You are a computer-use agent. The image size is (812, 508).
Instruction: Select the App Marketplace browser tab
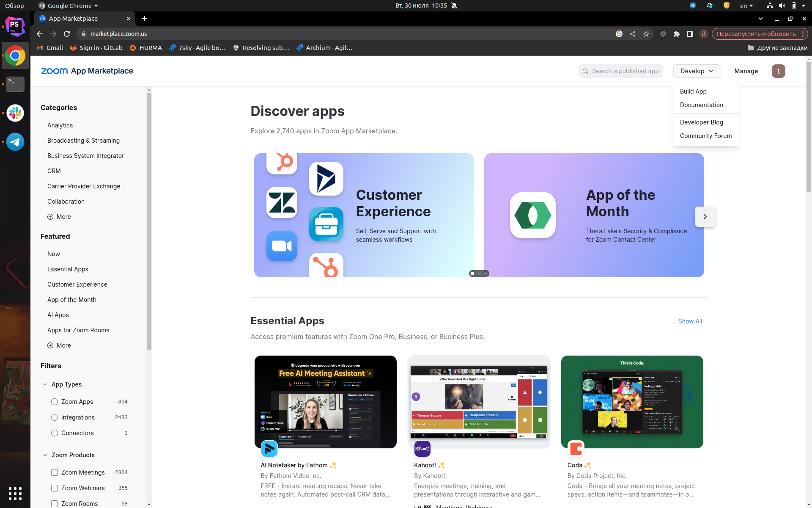pyautogui.click(x=85, y=19)
